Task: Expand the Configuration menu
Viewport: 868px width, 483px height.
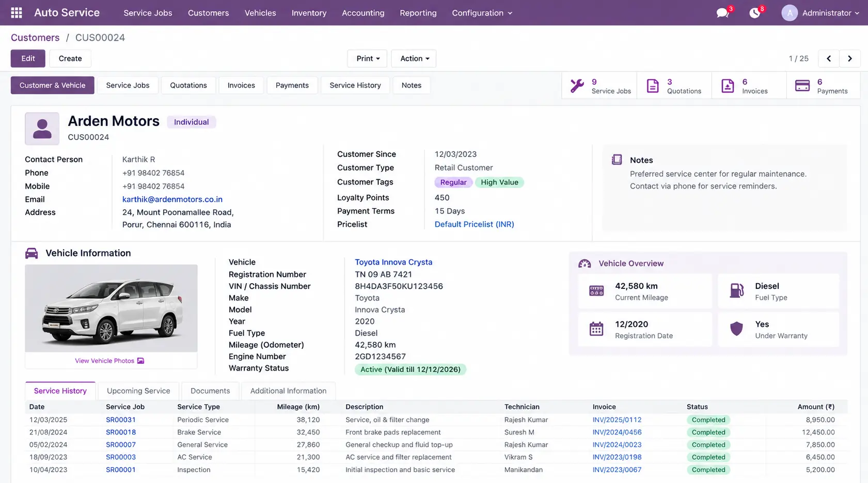Action: tap(482, 13)
